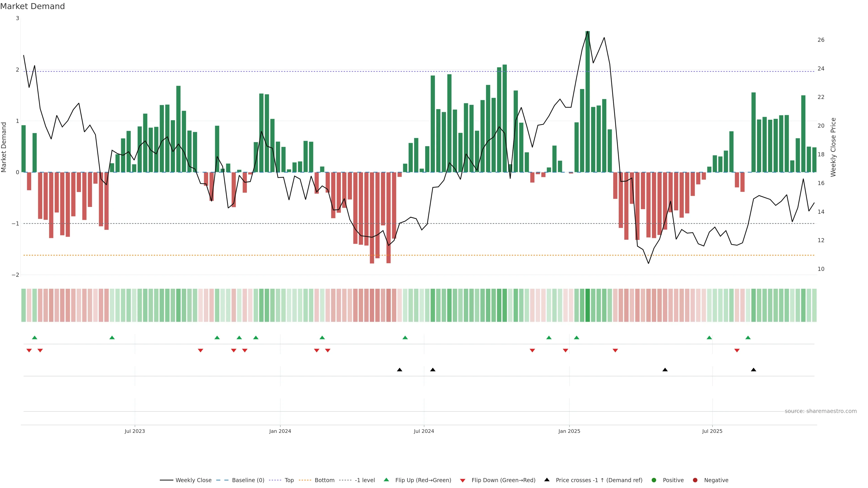This screenshot has height=488, width=868.
Task: Click the Flip Up green triangle legend icon
Action: pyautogui.click(x=387, y=480)
